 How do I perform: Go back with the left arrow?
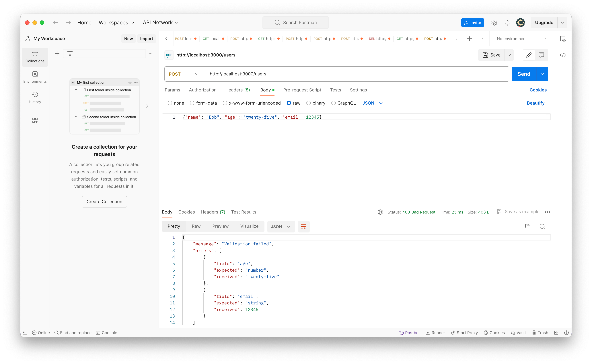(x=55, y=22)
